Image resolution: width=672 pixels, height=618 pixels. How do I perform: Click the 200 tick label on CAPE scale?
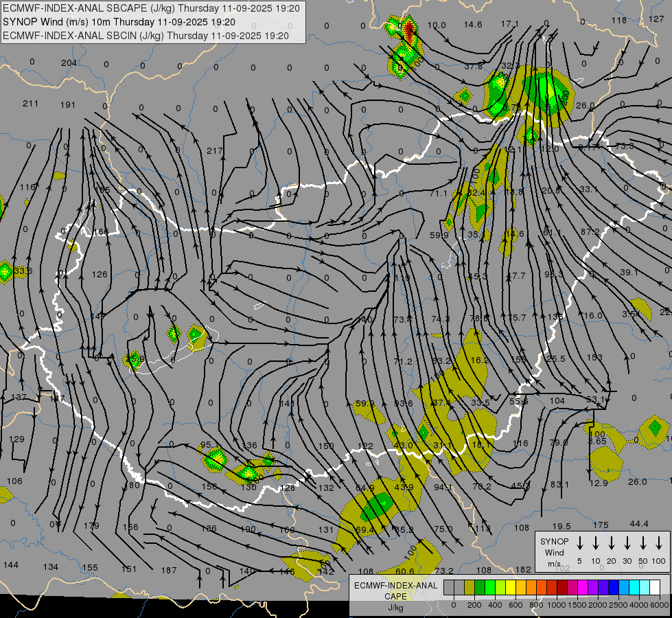[474, 605]
